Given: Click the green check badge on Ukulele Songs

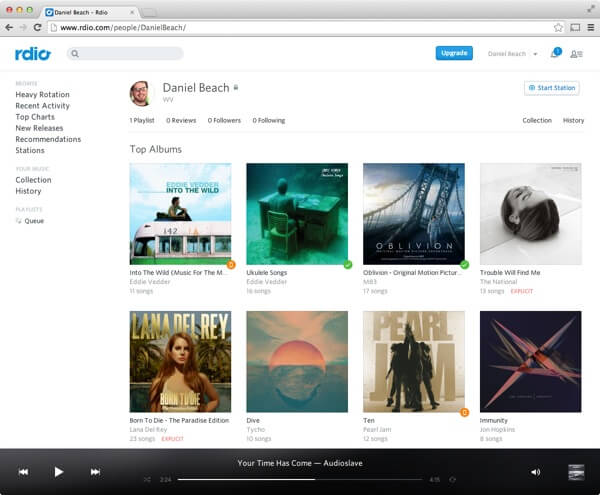Looking at the screenshot, I should pyautogui.click(x=347, y=264).
